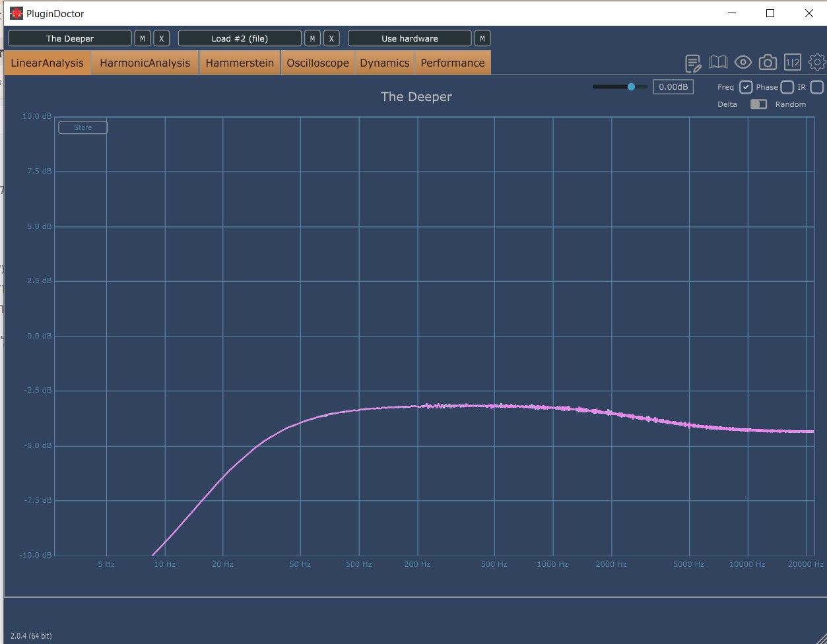827x644 pixels.
Task: Open the Use hardware selector
Action: click(410, 38)
